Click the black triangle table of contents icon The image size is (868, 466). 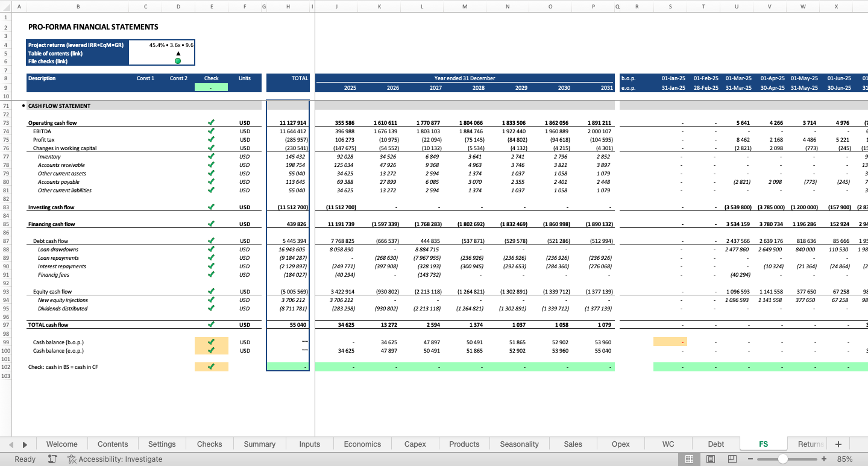(x=178, y=53)
